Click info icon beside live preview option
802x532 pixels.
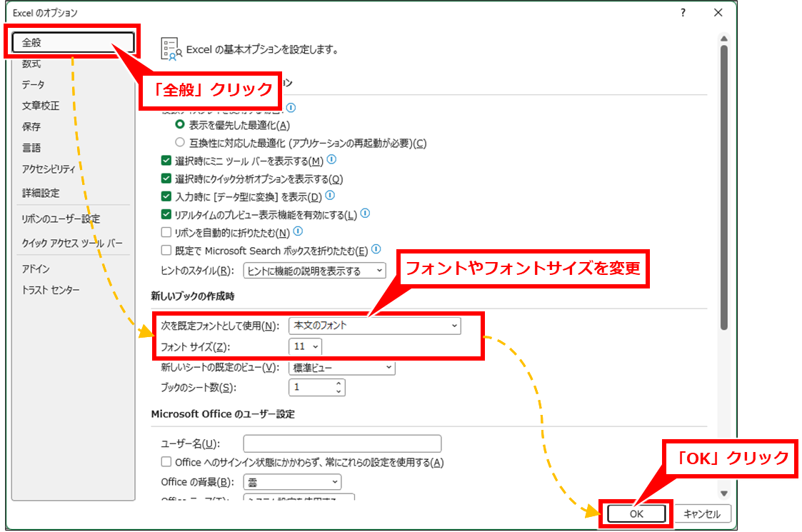pos(365,214)
